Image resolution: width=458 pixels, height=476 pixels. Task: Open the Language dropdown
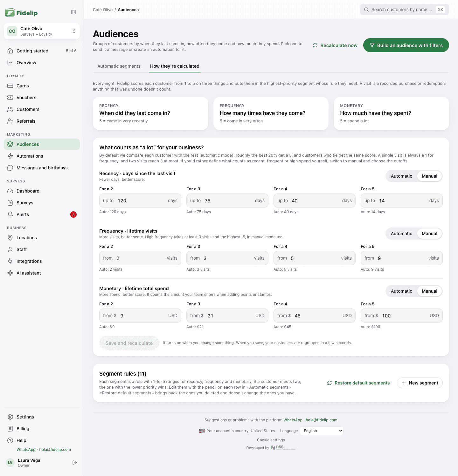tap(322, 431)
